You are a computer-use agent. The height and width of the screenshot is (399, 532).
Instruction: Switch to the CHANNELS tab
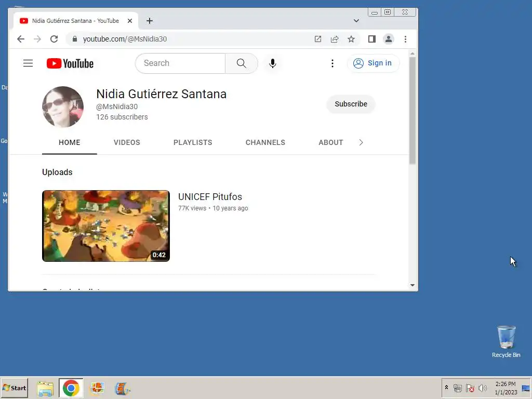click(x=265, y=142)
